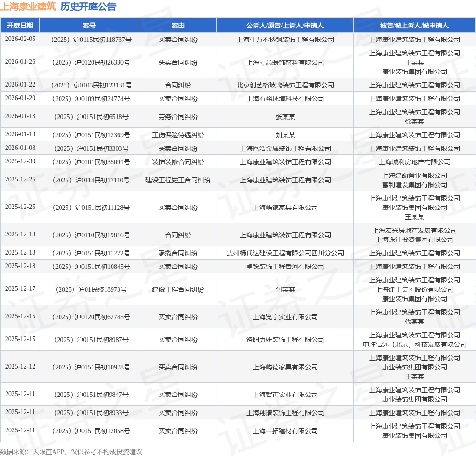This screenshot has width=476, height=456.
Task: Click plaintiff 上海智苒实业有限公司
Action: pos(285,394)
